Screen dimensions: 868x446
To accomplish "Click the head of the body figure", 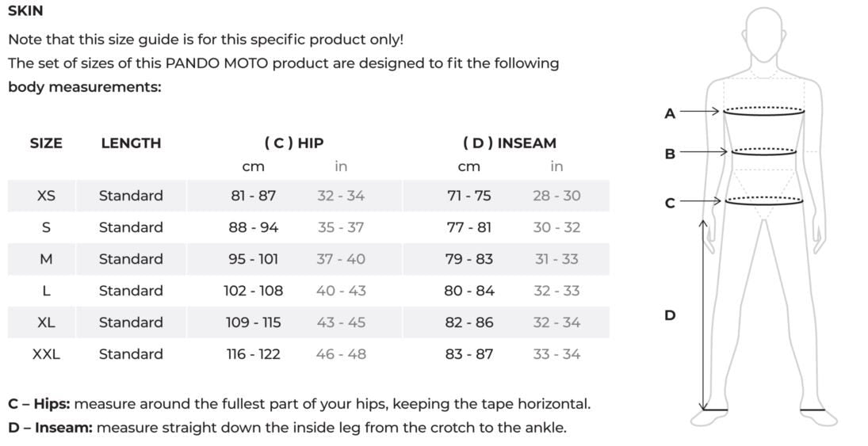I will [764, 36].
